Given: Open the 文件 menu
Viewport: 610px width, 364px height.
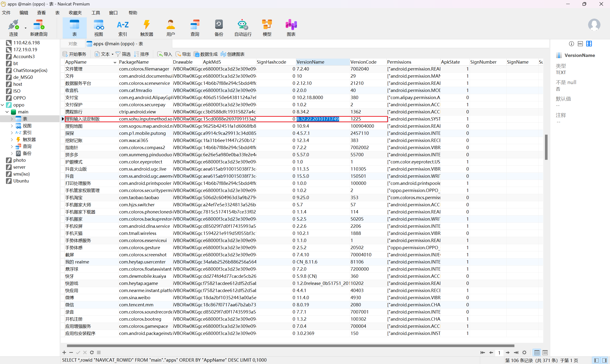Looking at the screenshot, I should pyautogui.click(x=6, y=13).
